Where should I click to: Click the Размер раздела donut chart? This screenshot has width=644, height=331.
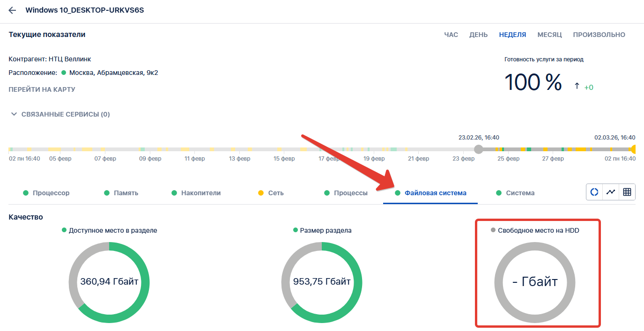pyautogui.click(x=322, y=282)
